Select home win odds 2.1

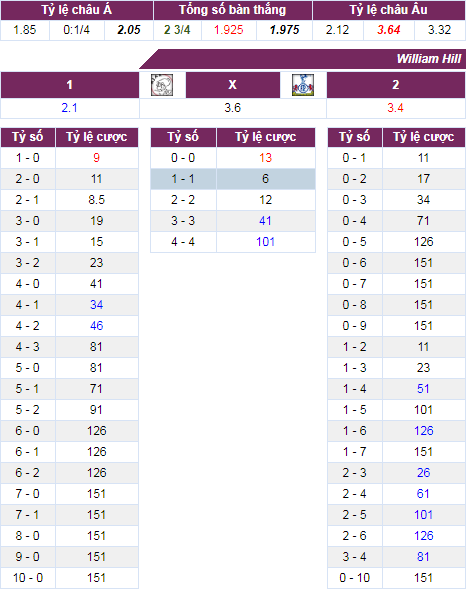pos(70,108)
